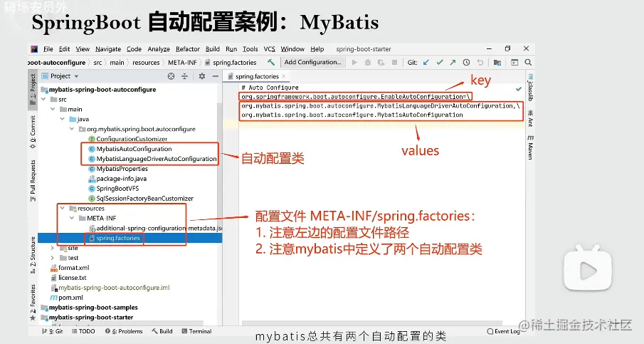The height and width of the screenshot is (344, 644).
Task: Open the Search Everywhere magnifier icon
Action: (x=528, y=63)
